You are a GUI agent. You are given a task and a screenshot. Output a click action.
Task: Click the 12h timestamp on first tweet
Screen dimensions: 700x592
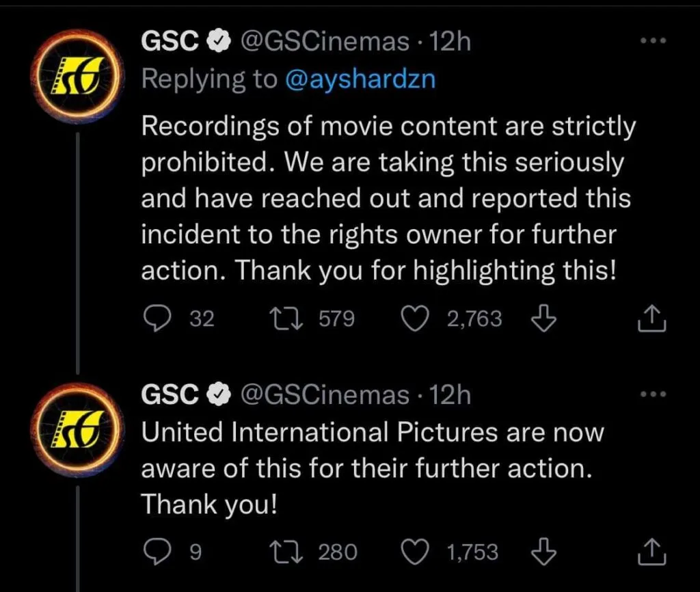[451, 42]
